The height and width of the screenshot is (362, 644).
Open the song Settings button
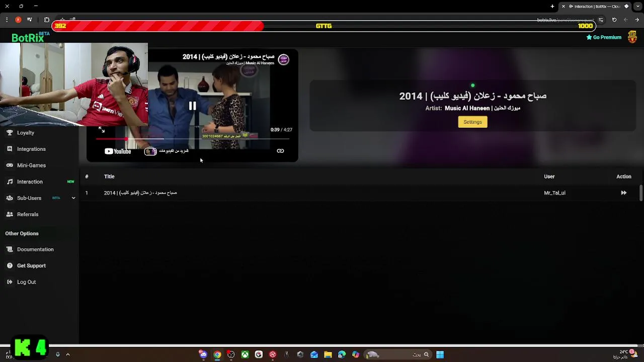click(472, 122)
